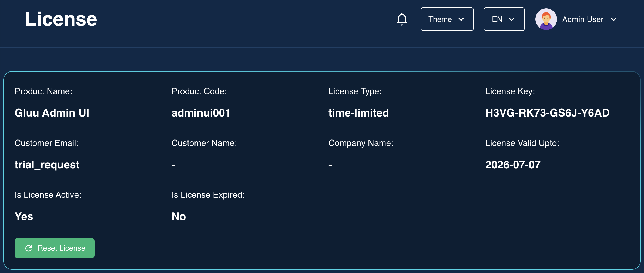Expand the Admin User menu chevron
Screen dimensions: 644x273
point(614,19)
